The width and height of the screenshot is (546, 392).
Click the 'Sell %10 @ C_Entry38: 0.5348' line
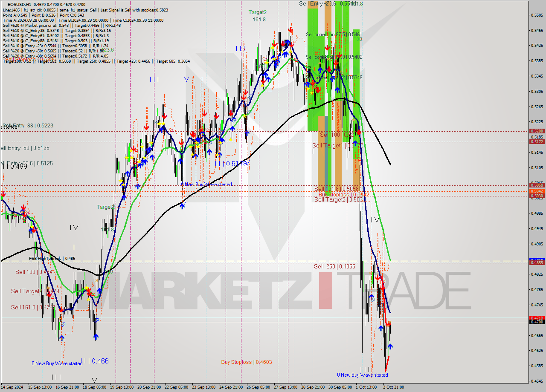[57, 30]
